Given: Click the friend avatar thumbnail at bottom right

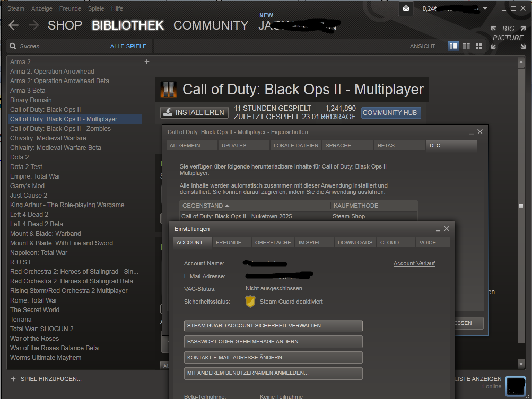Looking at the screenshot, I should 516,386.
